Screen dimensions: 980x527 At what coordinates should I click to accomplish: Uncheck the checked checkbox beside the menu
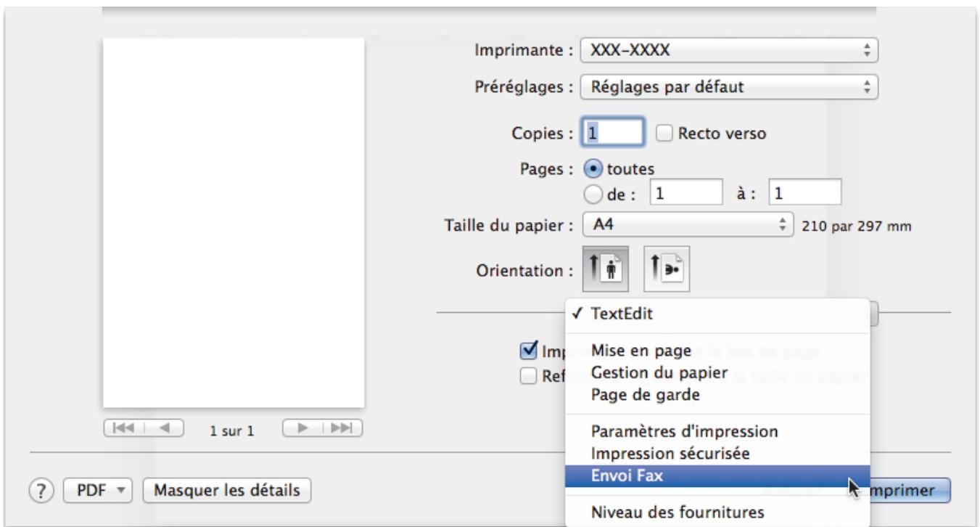529,351
